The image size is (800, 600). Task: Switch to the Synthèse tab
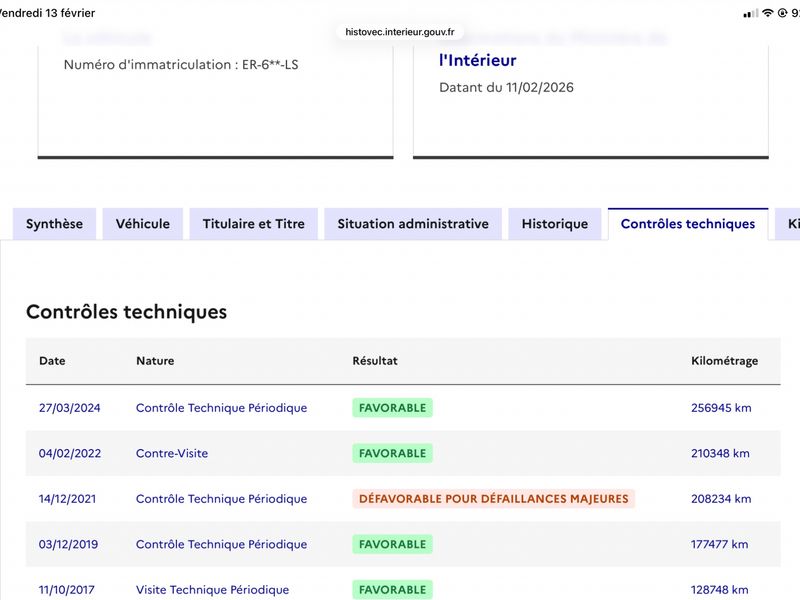coord(54,224)
